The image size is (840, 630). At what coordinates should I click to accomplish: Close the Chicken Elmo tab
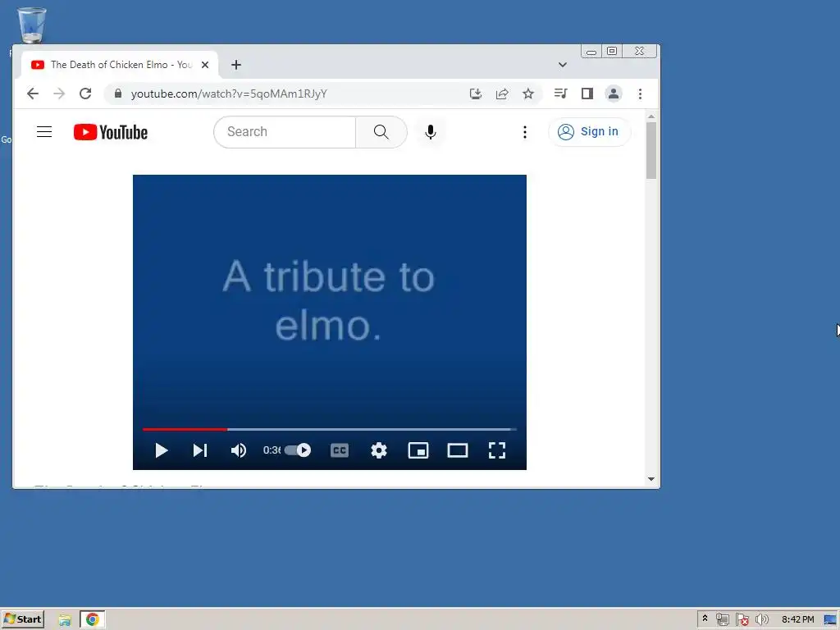pos(204,65)
